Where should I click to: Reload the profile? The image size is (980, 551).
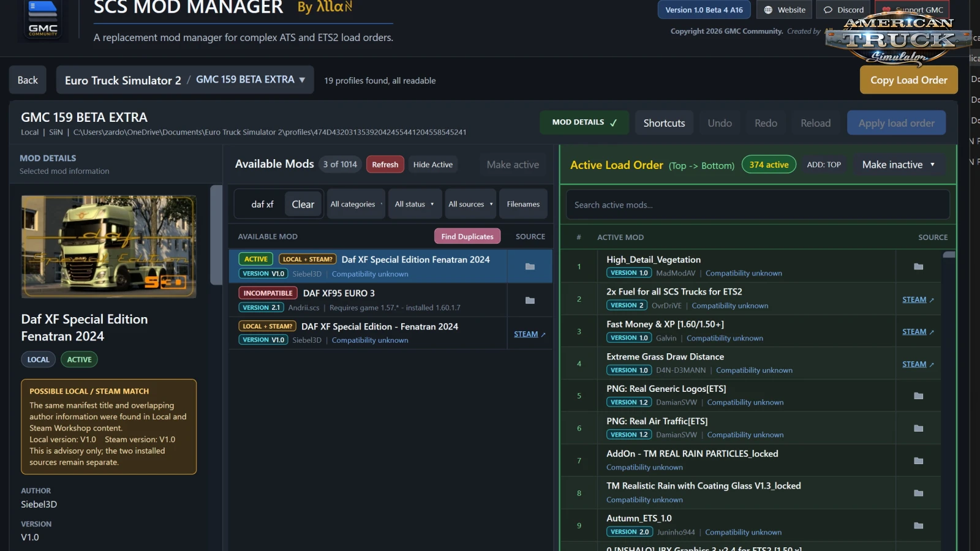816,123
